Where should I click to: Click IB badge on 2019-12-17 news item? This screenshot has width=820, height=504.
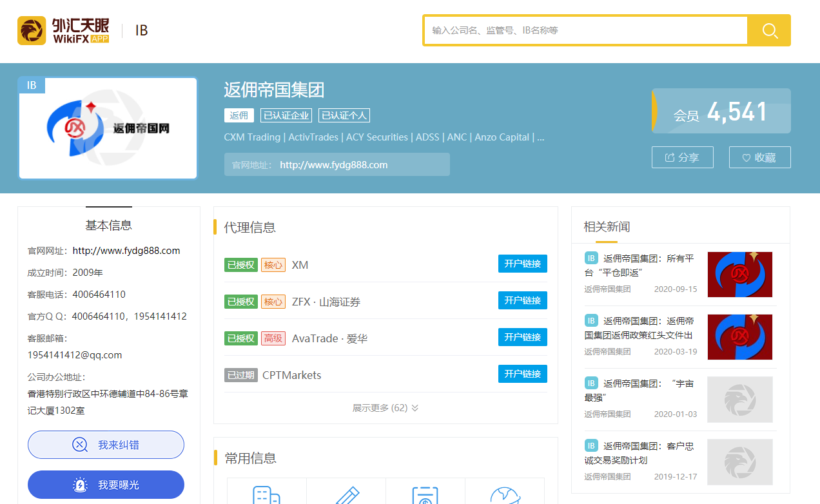click(591, 445)
